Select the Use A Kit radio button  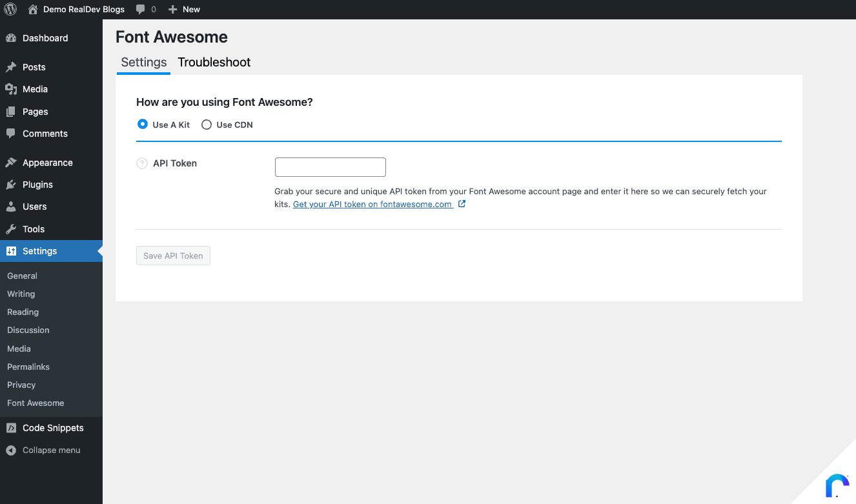[143, 124]
